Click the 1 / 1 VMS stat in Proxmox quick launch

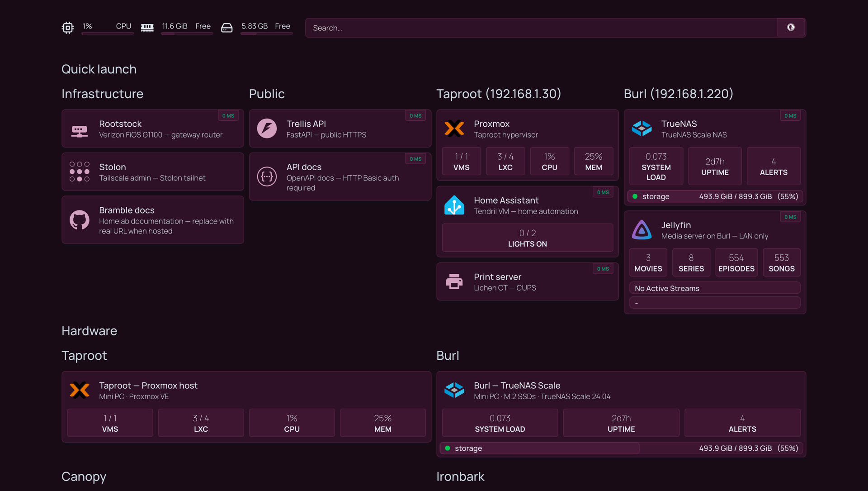461,162
